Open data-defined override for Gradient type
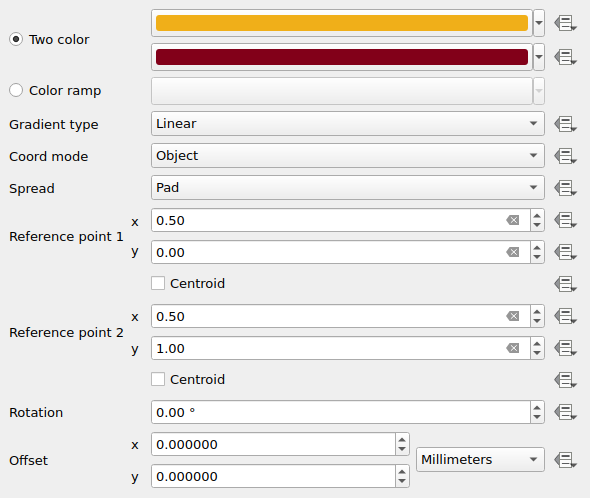The height and width of the screenshot is (498, 590). click(565, 124)
